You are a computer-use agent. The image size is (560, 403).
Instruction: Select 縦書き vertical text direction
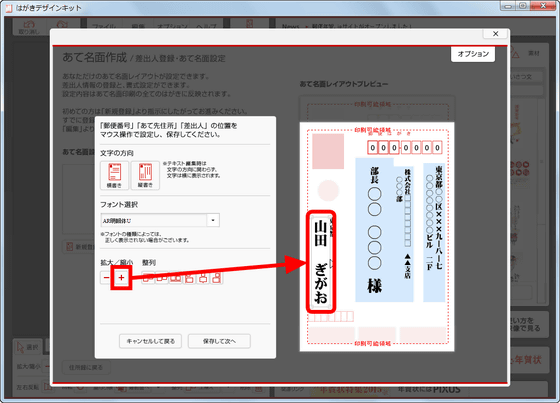145,175
